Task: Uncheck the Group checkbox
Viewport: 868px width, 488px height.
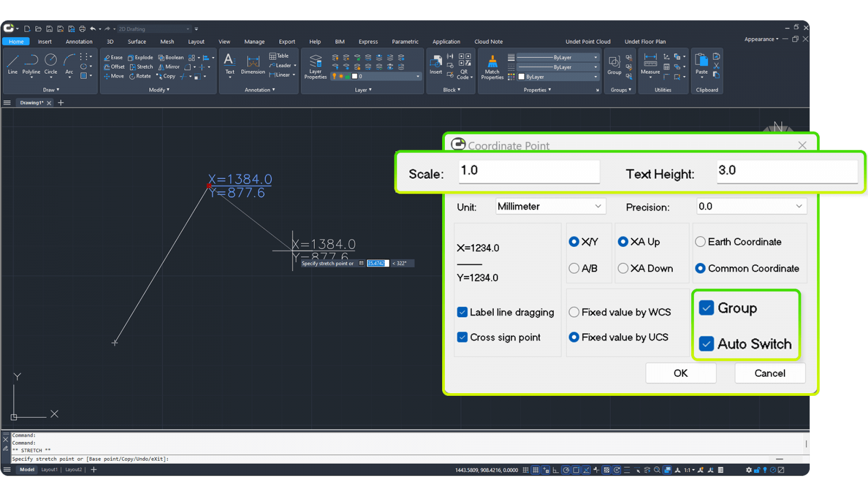Action: point(706,308)
